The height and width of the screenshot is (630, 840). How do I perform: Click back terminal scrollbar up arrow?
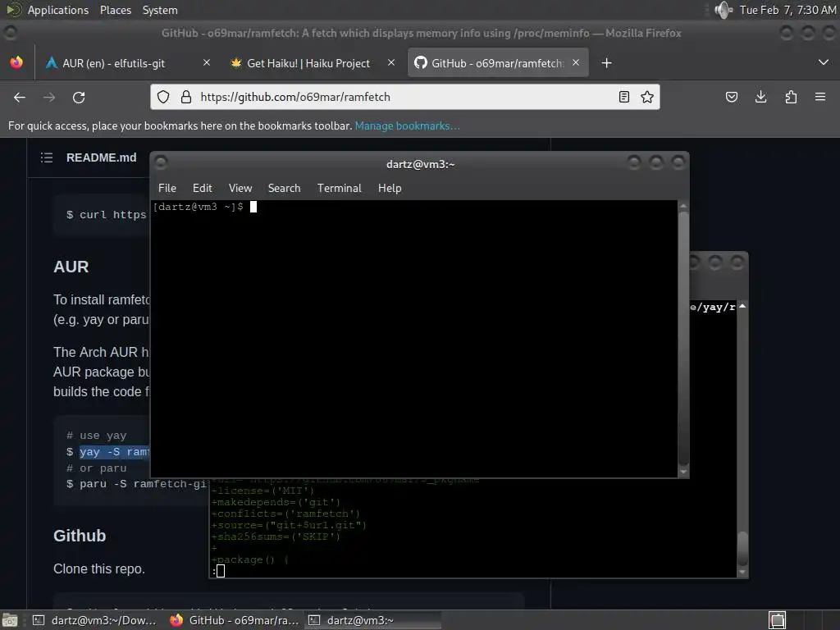click(742, 306)
